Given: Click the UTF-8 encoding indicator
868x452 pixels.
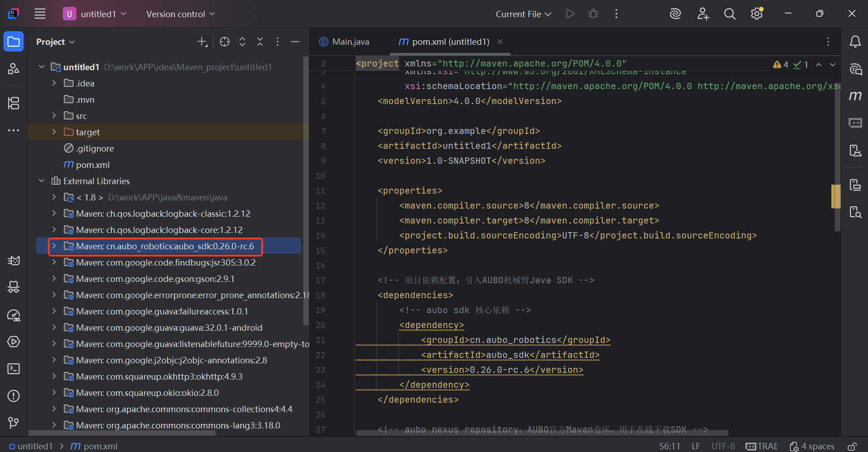Looking at the screenshot, I should point(722,446).
